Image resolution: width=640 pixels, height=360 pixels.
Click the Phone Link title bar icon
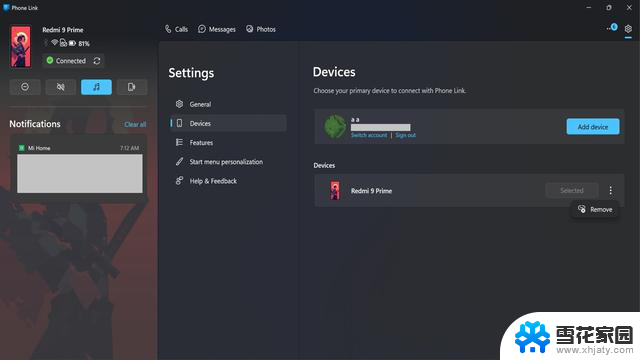tap(6, 7)
